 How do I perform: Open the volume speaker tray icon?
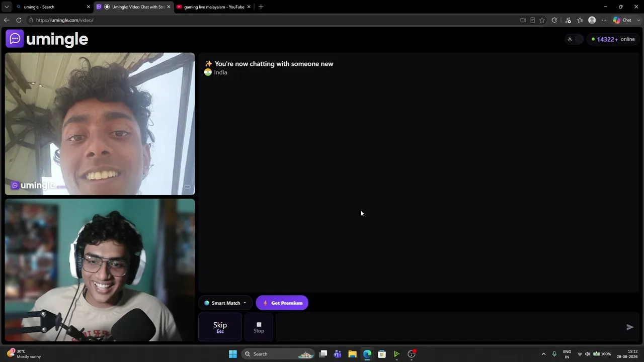point(587,354)
